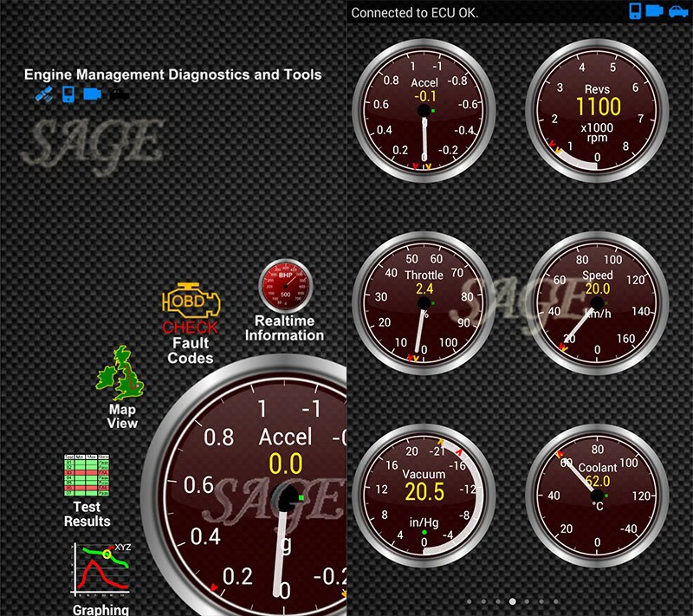Select the Vacuum gauge showing 20.5

pos(424,496)
